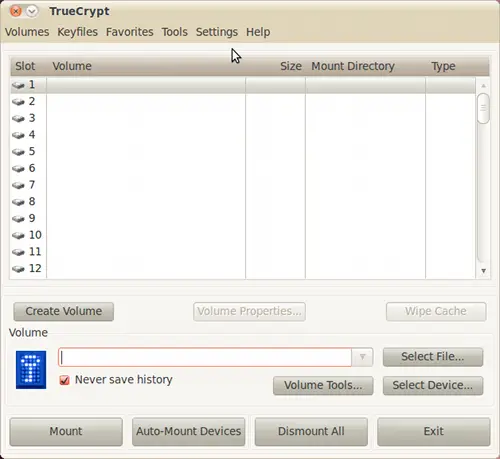Expand the volume path history dropdown
This screenshot has width=500, height=459.
(x=362, y=357)
